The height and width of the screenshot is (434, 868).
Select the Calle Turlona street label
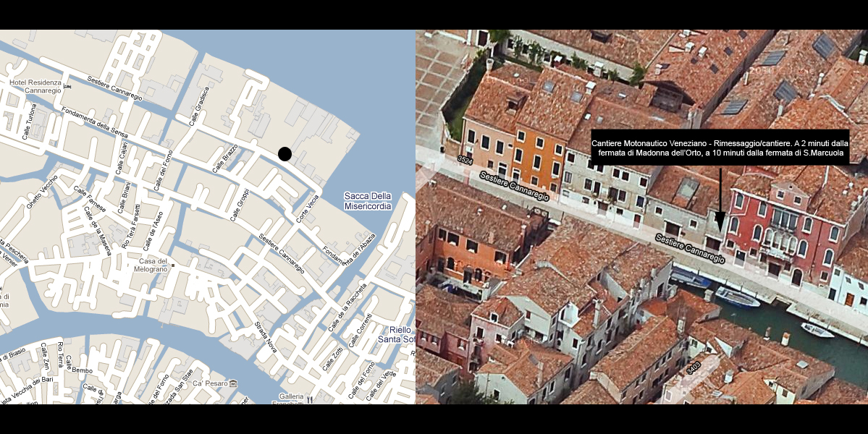(30, 122)
